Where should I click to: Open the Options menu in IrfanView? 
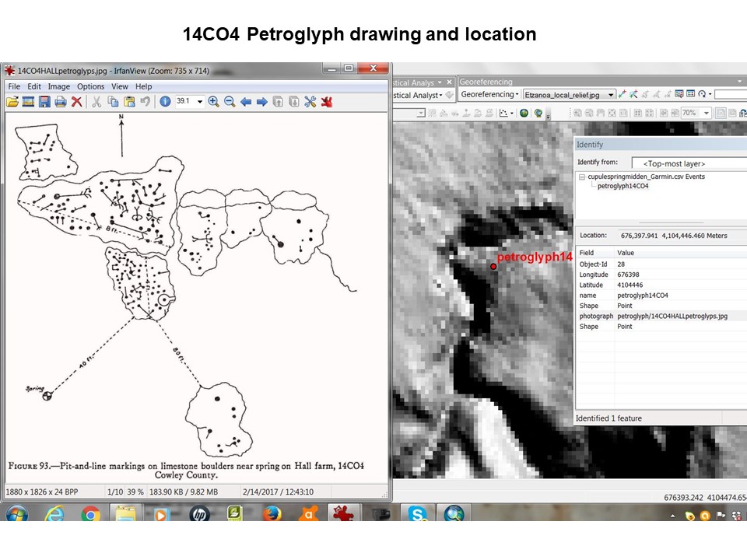pos(90,86)
